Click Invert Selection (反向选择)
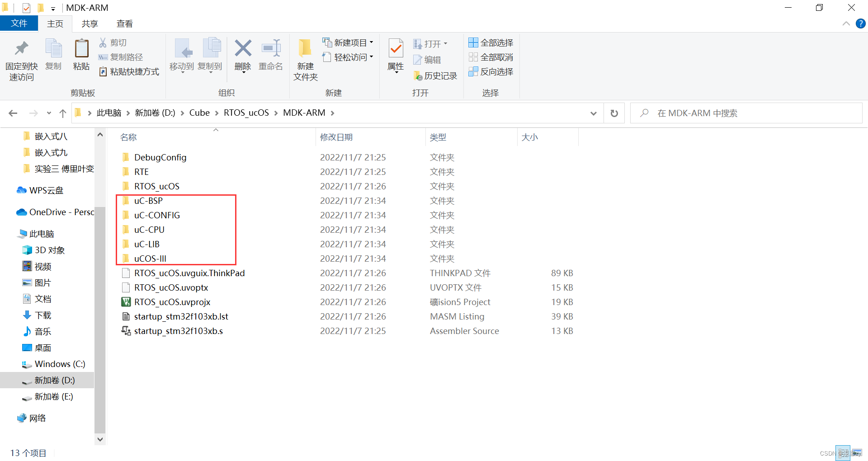This screenshot has height=461, width=868. [x=491, y=71]
